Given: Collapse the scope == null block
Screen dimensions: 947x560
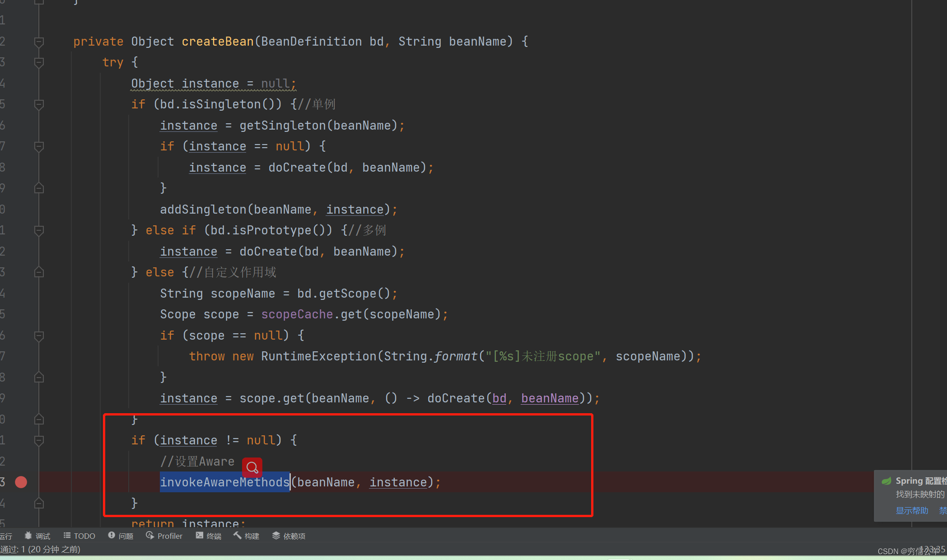Looking at the screenshot, I should click(39, 336).
